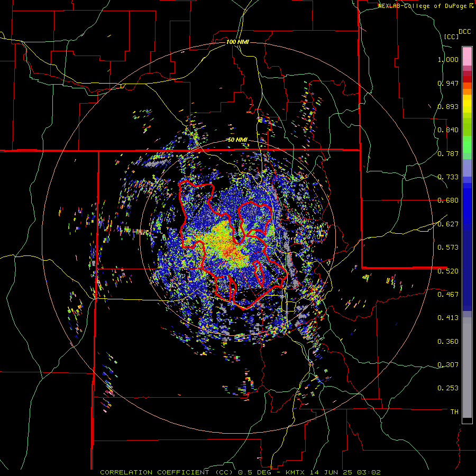Select the 0.893 legend value
476x476 pixels.
pyautogui.click(x=448, y=106)
